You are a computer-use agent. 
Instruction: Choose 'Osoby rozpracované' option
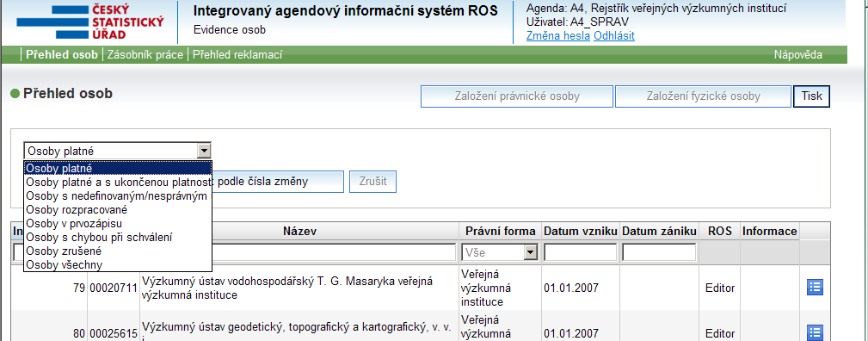(x=118, y=209)
